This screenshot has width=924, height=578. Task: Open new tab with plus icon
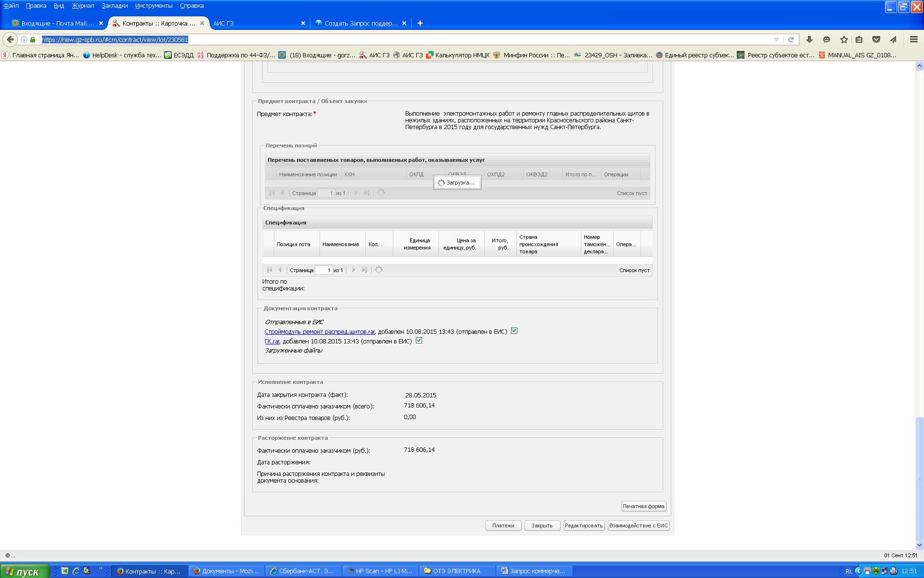click(x=420, y=23)
